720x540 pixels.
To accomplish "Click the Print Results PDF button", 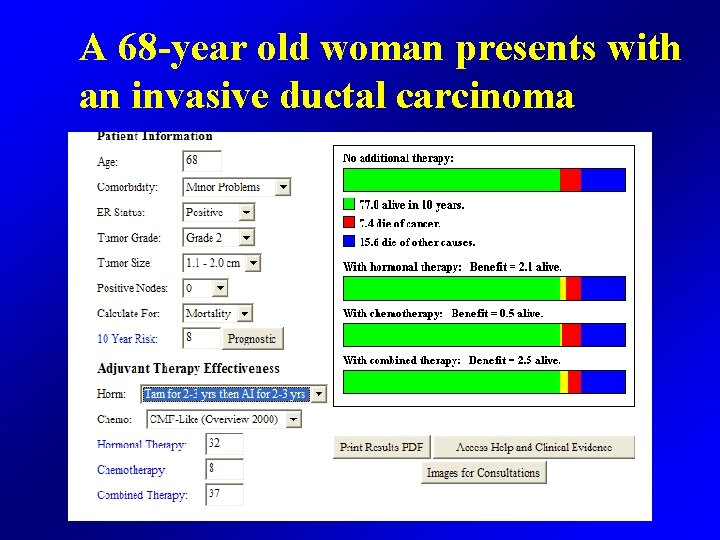I will 382,447.
